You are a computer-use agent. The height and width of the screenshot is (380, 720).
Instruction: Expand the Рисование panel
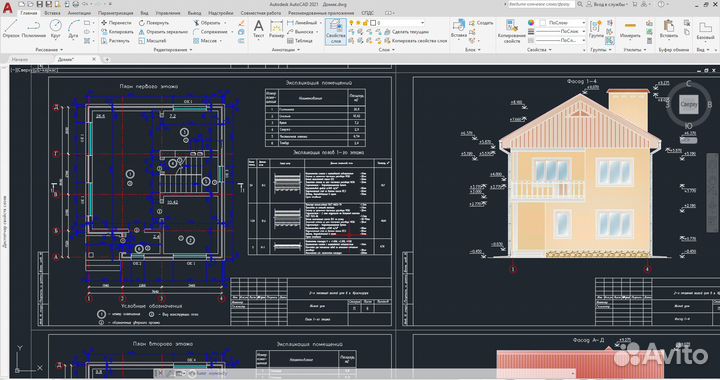point(49,50)
